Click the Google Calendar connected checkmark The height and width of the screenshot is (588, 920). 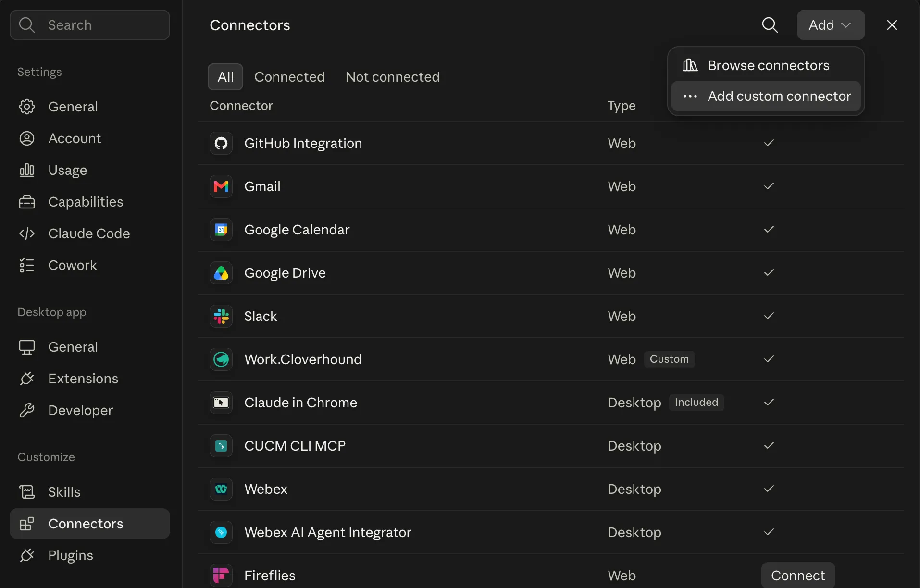(x=769, y=229)
